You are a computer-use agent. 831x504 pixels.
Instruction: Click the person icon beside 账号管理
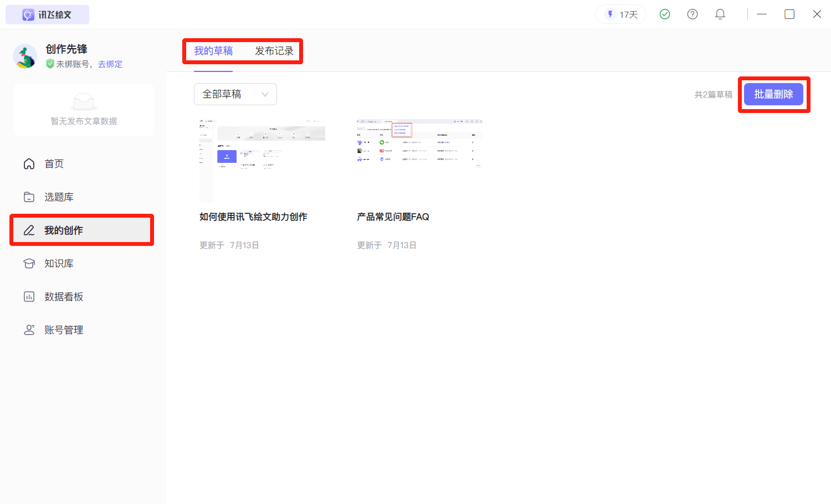coord(29,330)
